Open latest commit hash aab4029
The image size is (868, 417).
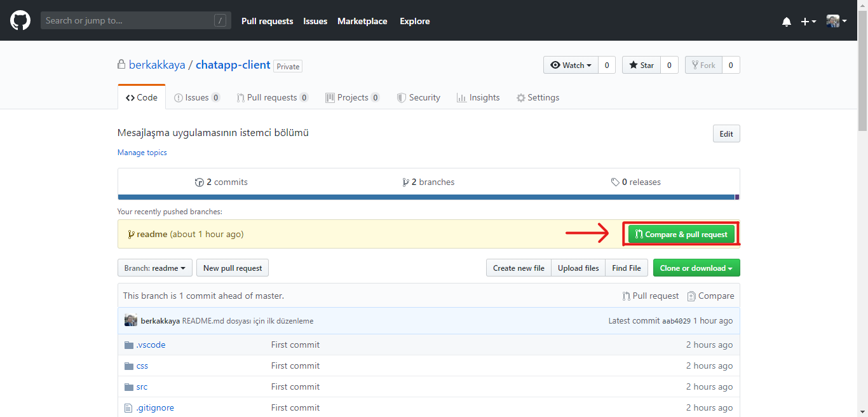[x=676, y=321]
